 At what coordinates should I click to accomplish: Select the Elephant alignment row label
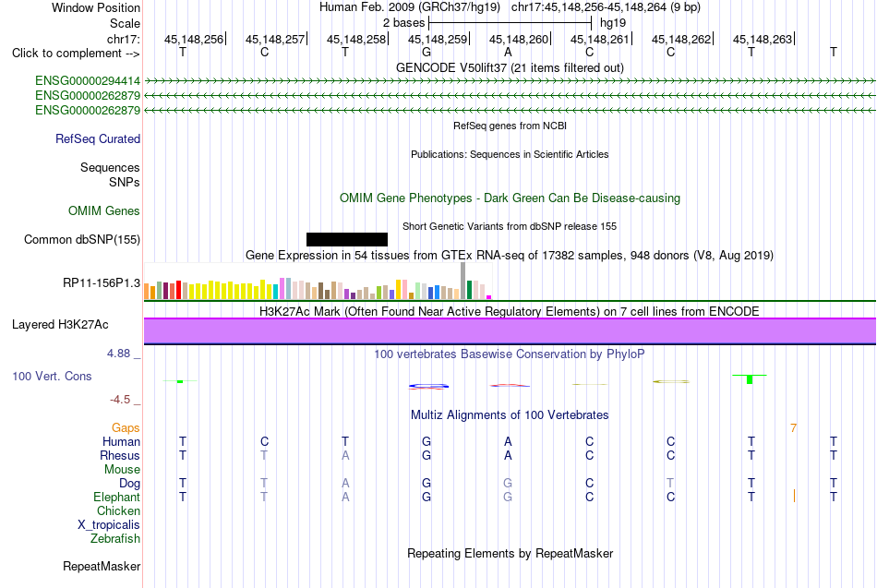pyautogui.click(x=117, y=498)
